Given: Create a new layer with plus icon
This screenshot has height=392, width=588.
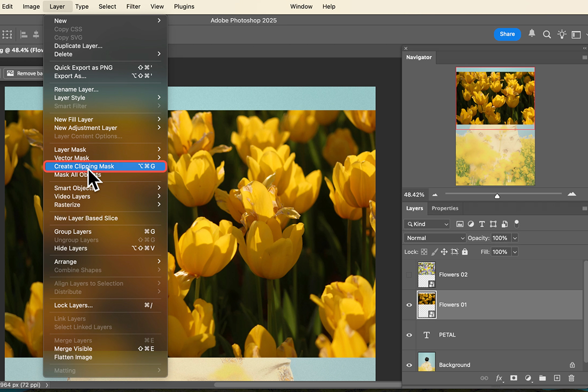Looking at the screenshot, I should pos(557,378).
